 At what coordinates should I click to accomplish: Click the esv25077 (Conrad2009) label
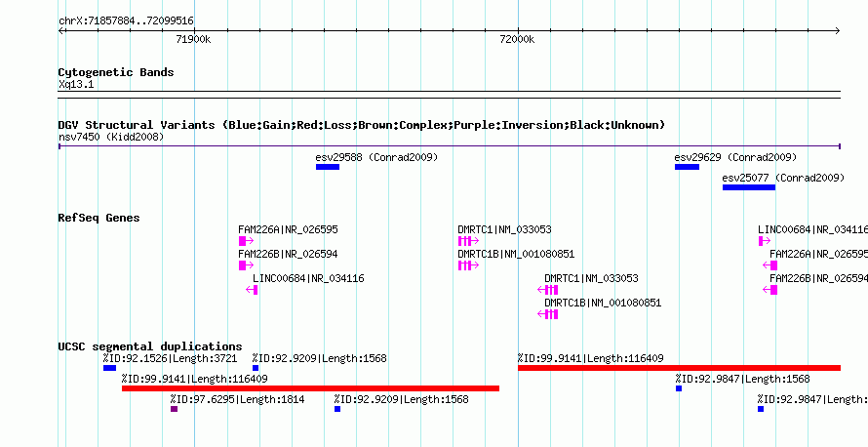(783, 178)
